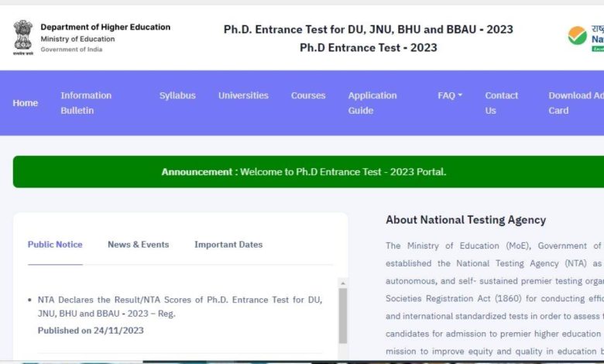
Task: Click the Government of India emblem logo
Action: (23, 38)
